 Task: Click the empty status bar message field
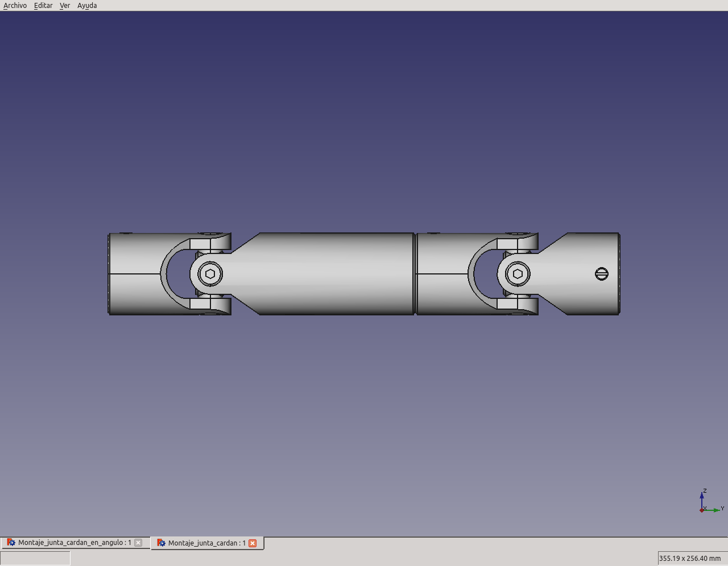tap(36, 559)
